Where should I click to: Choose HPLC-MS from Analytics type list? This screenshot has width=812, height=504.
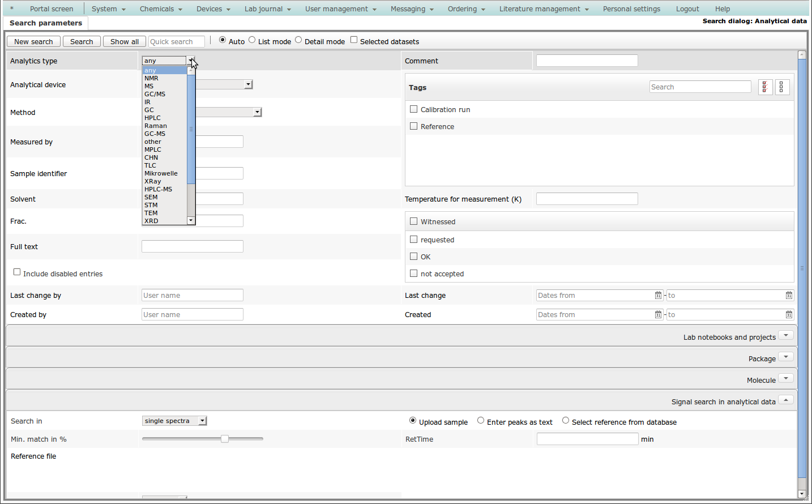158,189
